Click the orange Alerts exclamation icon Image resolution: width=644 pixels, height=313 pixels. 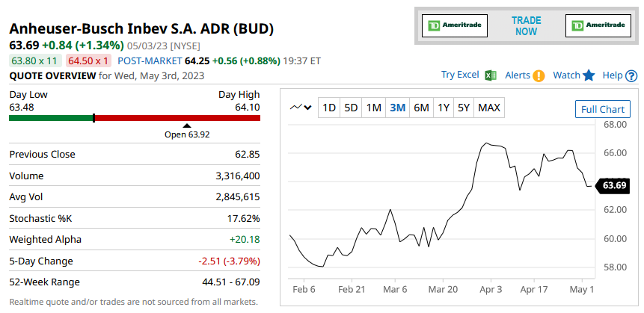click(539, 75)
